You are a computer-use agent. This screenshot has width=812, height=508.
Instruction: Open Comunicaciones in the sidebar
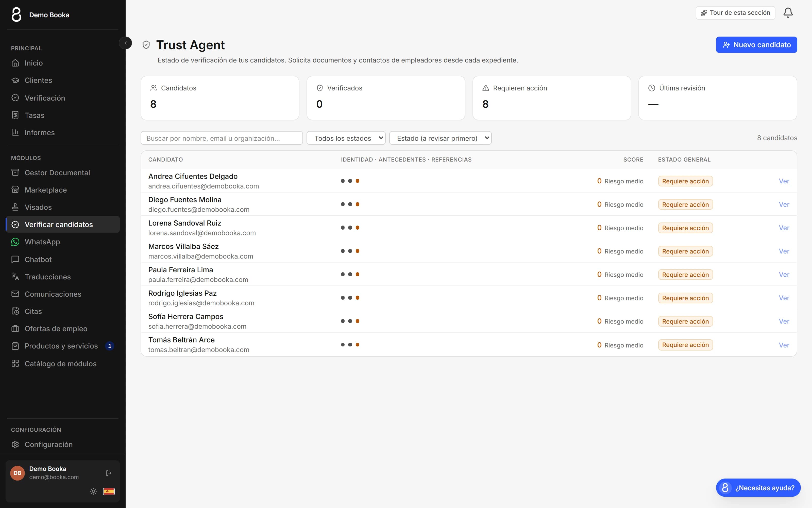coord(63,294)
